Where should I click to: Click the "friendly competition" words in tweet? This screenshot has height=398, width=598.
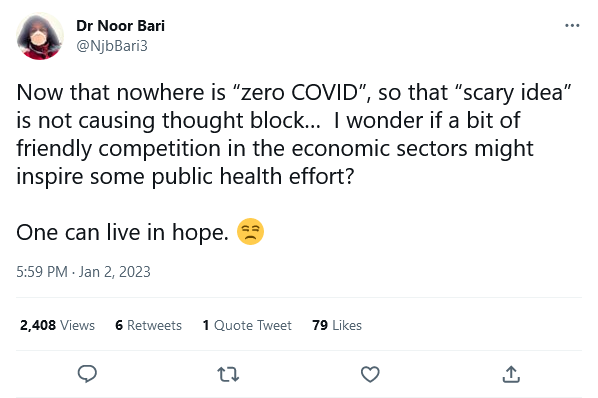pyautogui.click(x=119, y=149)
